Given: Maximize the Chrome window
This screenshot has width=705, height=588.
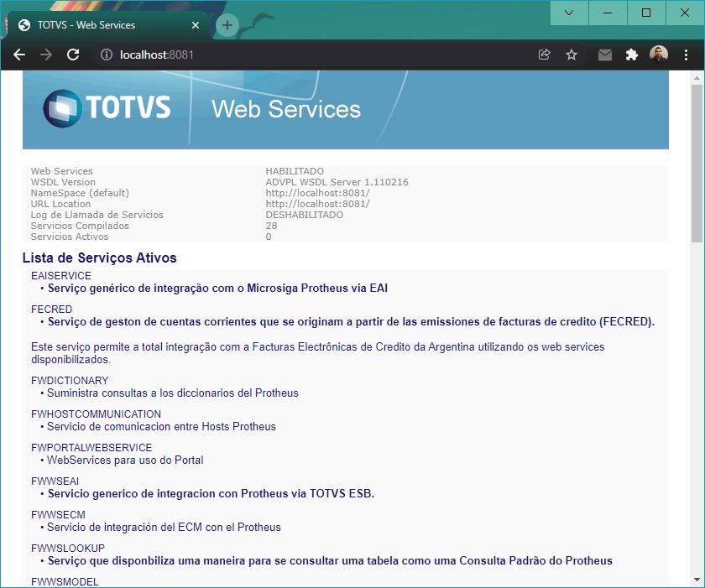Looking at the screenshot, I should [x=646, y=13].
